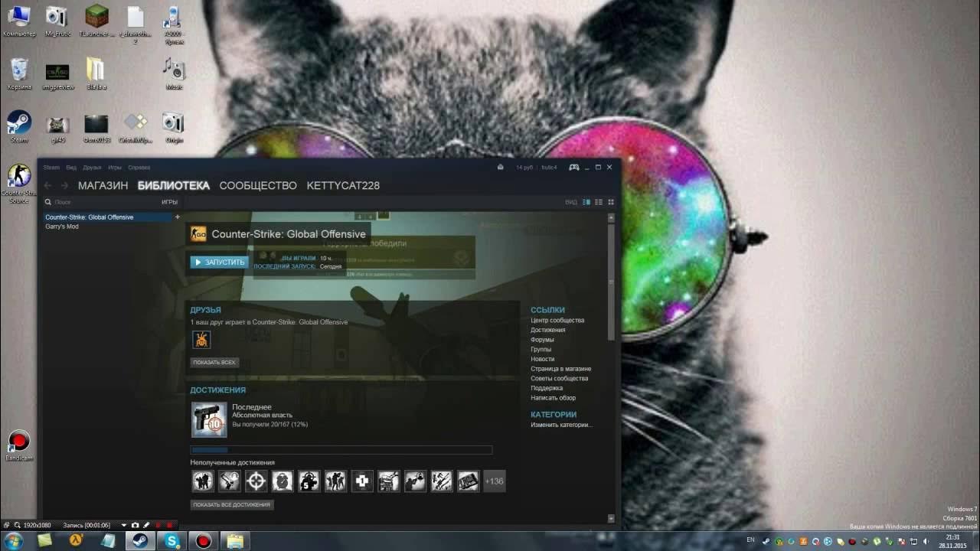Screen dimensions: 980x551
Task: Click the crosshair locked achievement icon
Action: tap(256, 481)
